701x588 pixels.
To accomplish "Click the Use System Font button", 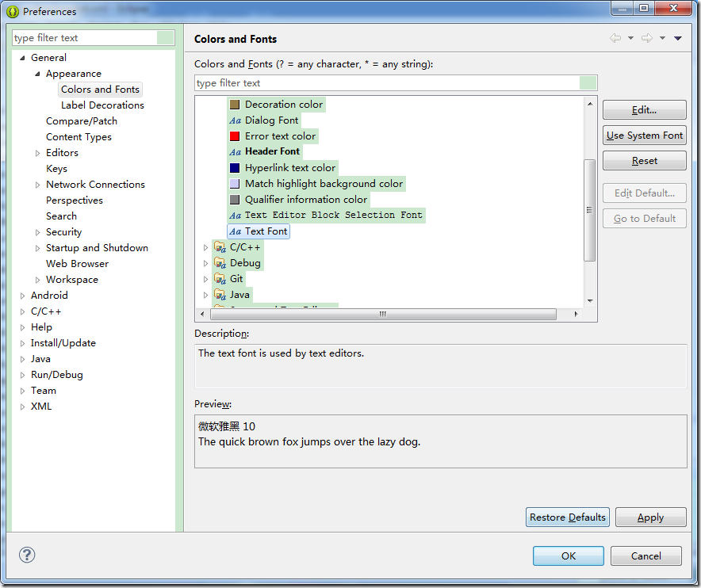I will [x=644, y=136].
